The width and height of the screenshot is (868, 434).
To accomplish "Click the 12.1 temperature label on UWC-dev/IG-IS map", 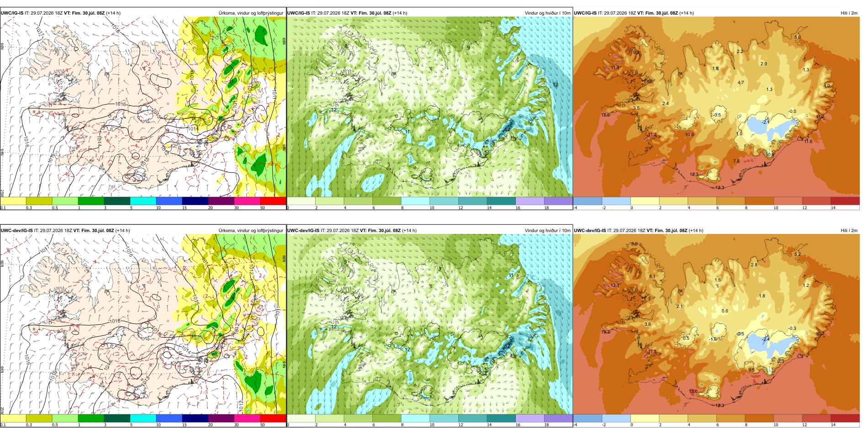I will (615, 286).
